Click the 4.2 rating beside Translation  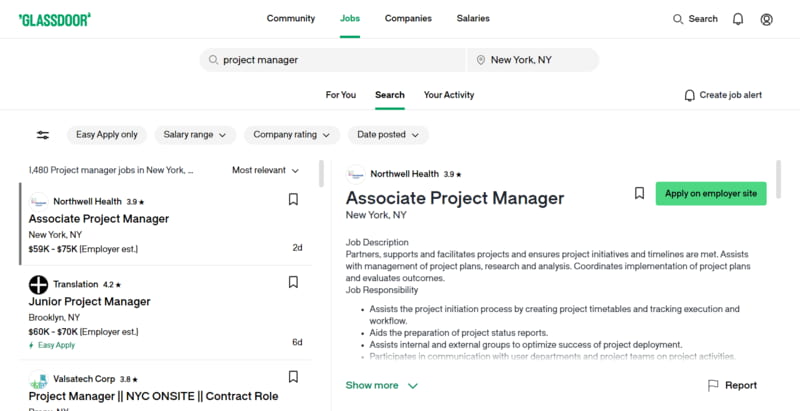pyautogui.click(x=112, y=285)
